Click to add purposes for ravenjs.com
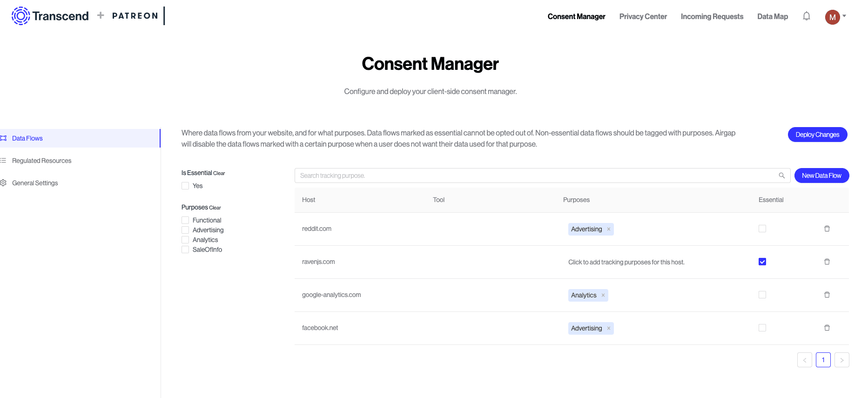This screenshot has height=398, width=868. tap(626, 262)
